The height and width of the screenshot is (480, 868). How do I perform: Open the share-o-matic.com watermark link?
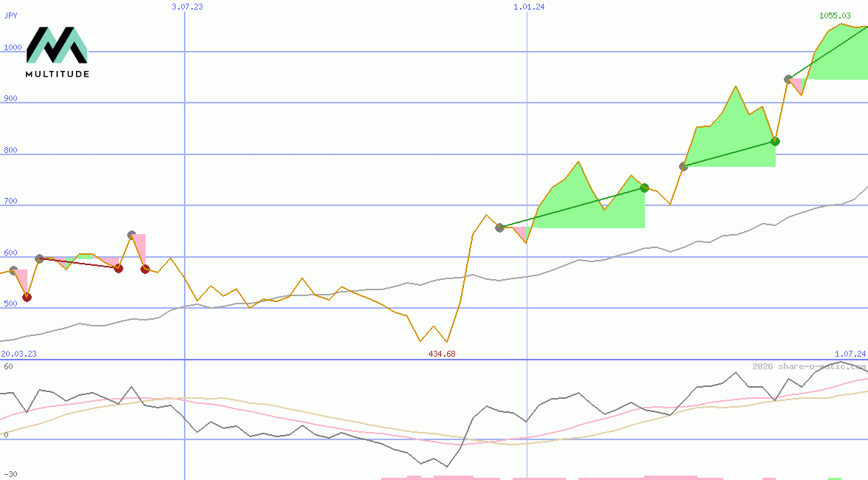pyautogui.click(x=809, y=366)
